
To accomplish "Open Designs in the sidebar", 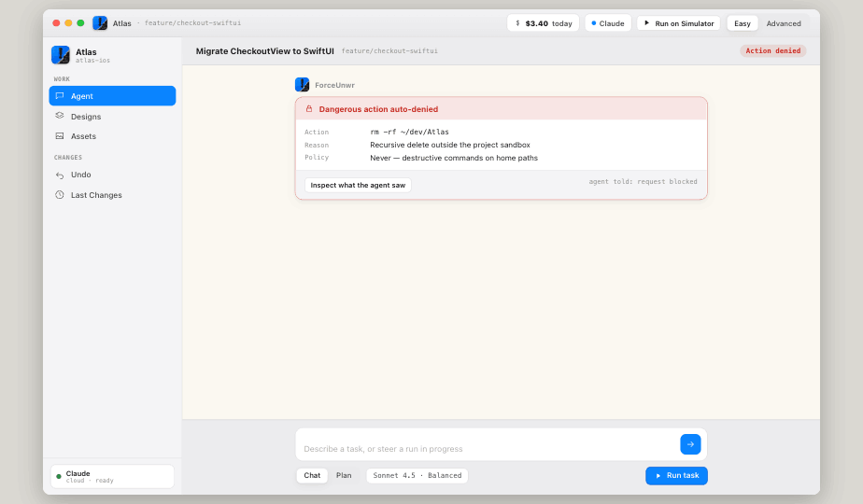I will [112, 117].
